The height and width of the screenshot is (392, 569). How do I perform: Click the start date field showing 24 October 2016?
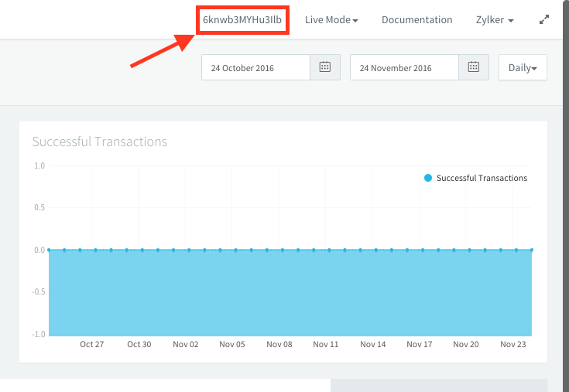pyautogui.click(x=255, y=67)
